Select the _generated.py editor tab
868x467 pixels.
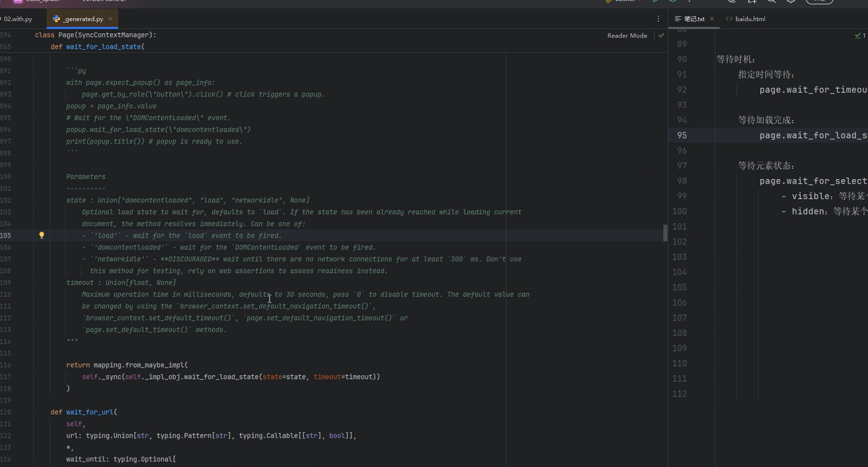(82, 19)
